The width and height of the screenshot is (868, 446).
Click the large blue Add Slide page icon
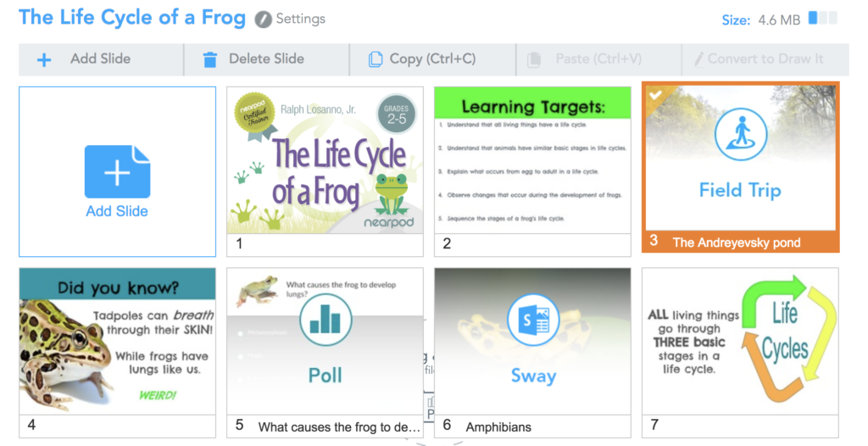point(117,172)
